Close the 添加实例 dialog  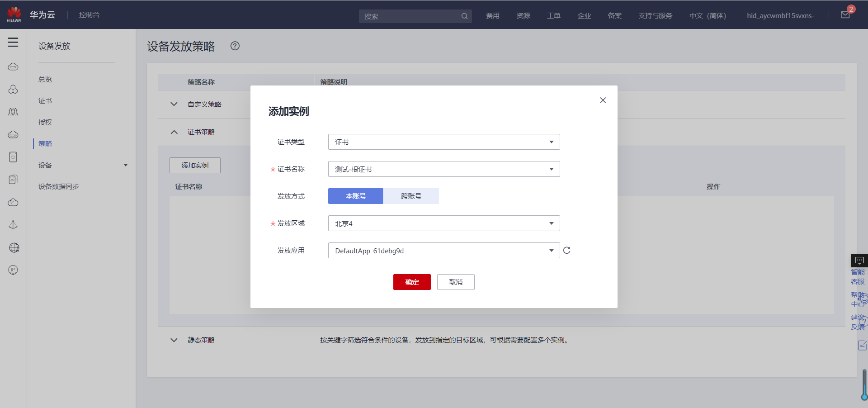(603, 100)
